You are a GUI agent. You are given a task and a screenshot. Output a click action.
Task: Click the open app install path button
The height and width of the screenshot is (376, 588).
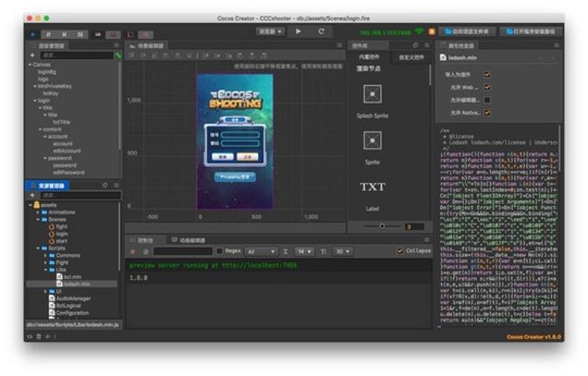pyautogui.click(x=531, y=32)
